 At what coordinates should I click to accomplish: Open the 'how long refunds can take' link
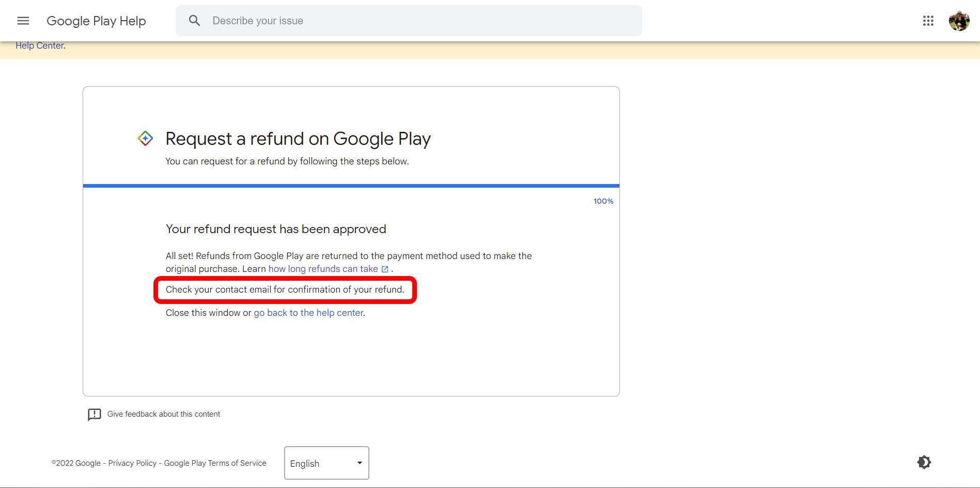tap(323, 269)
